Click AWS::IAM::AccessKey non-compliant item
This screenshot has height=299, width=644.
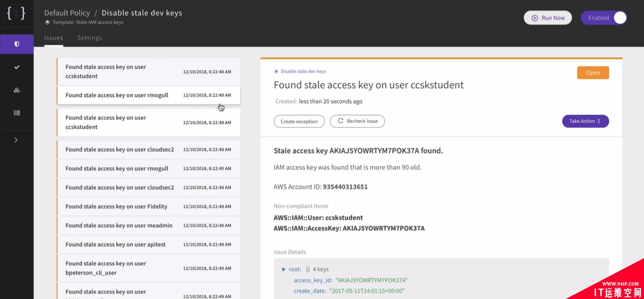(x=349, y=228)
